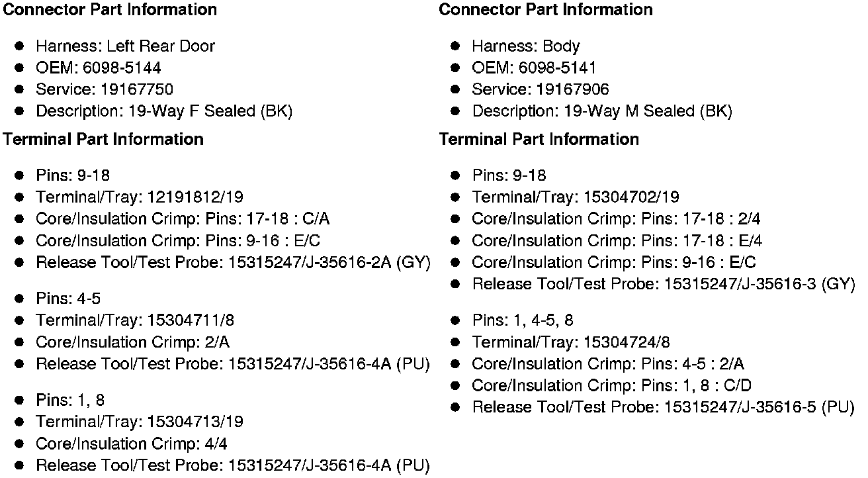Select the OEM: 6098-5141 entry

[x=533, y=68]
